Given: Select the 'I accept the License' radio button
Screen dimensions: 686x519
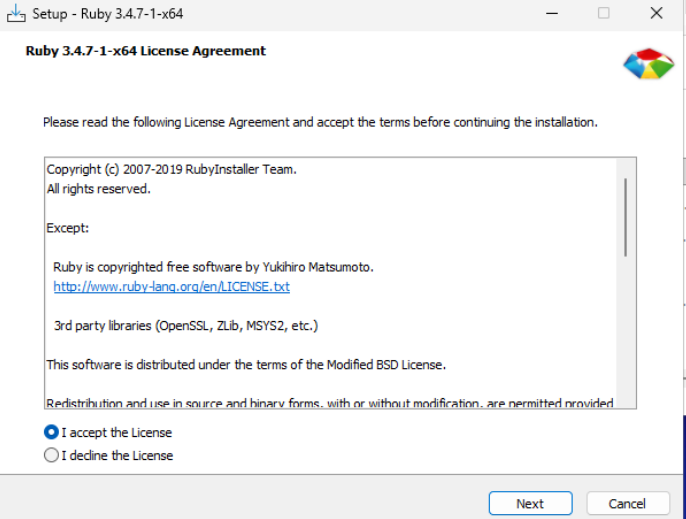Looking at the screenshot, I should (x=52, y=433).
